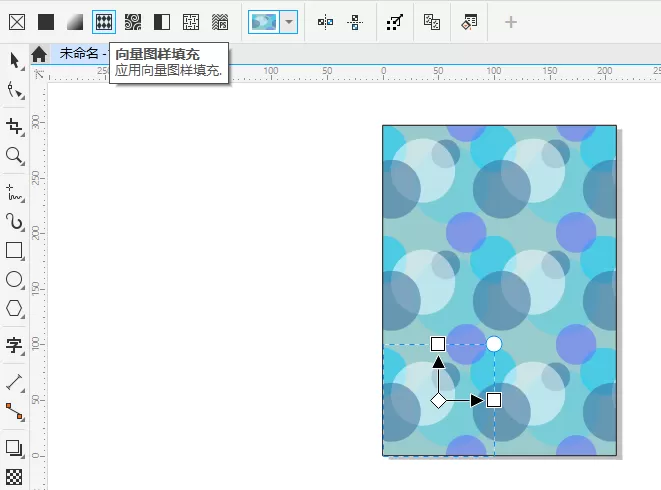This screenshot has height=490, width=661.
Task: Select the Drop shadow tool
Action: [x=14, y=448]
